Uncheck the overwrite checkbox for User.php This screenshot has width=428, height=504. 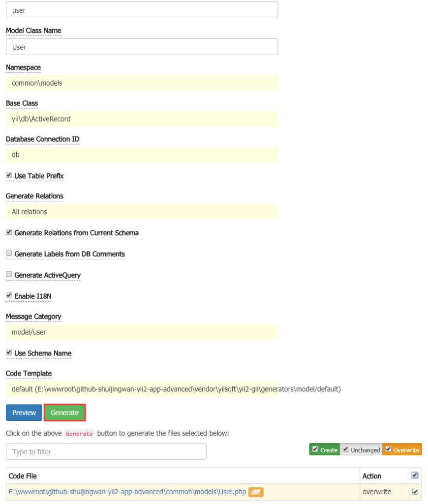(415, 492)
